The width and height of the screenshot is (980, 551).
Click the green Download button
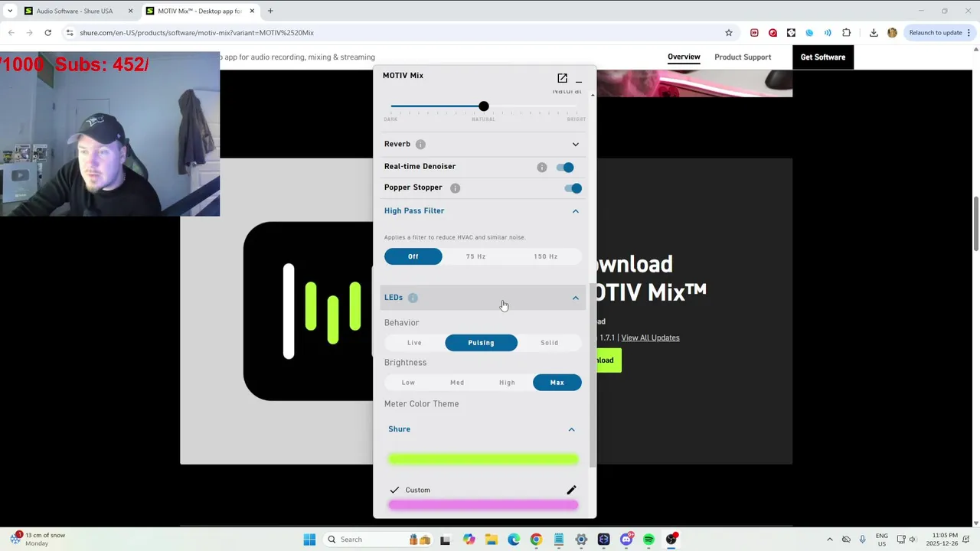[608, 360]
